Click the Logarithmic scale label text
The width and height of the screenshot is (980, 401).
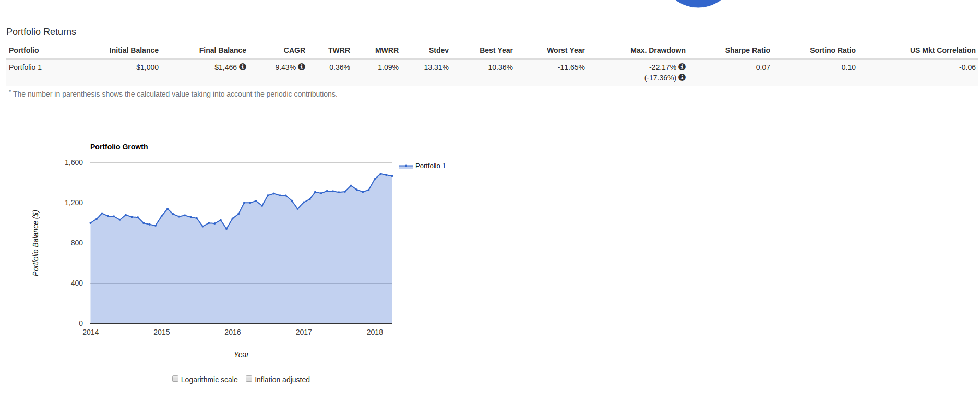tap(209, 380)
